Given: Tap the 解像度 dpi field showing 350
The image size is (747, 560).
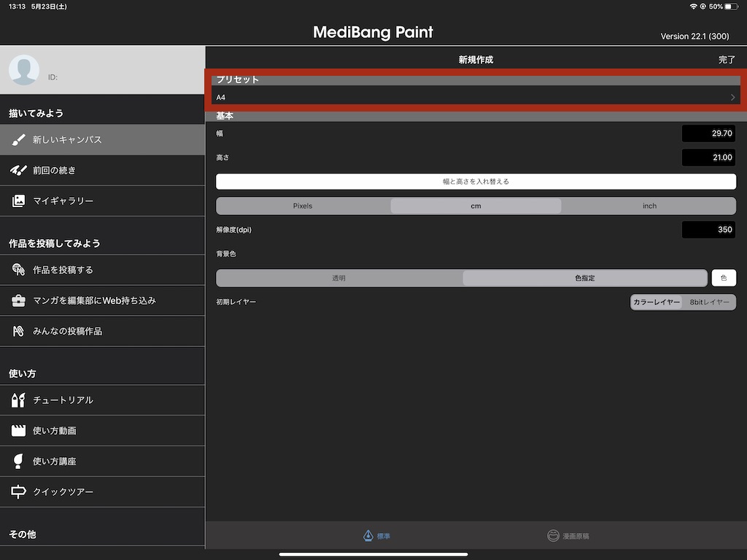Looking at the screenshot, I should (708, 230).
